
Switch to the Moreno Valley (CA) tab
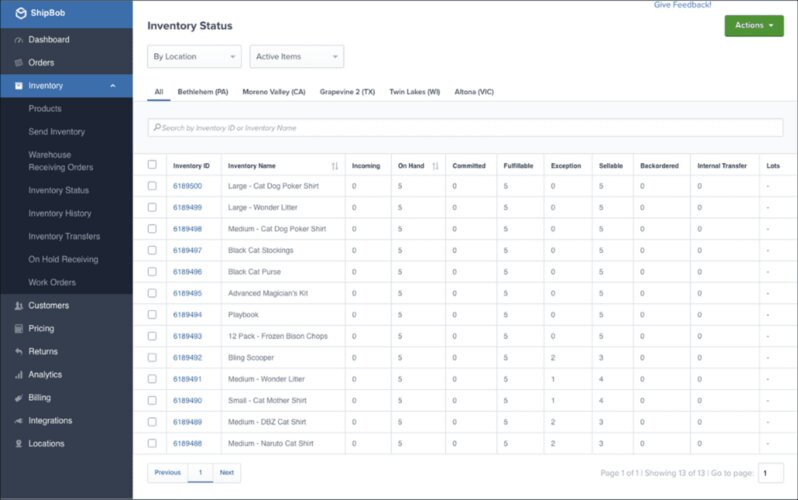pyautogui.click(x=273, y=92)
